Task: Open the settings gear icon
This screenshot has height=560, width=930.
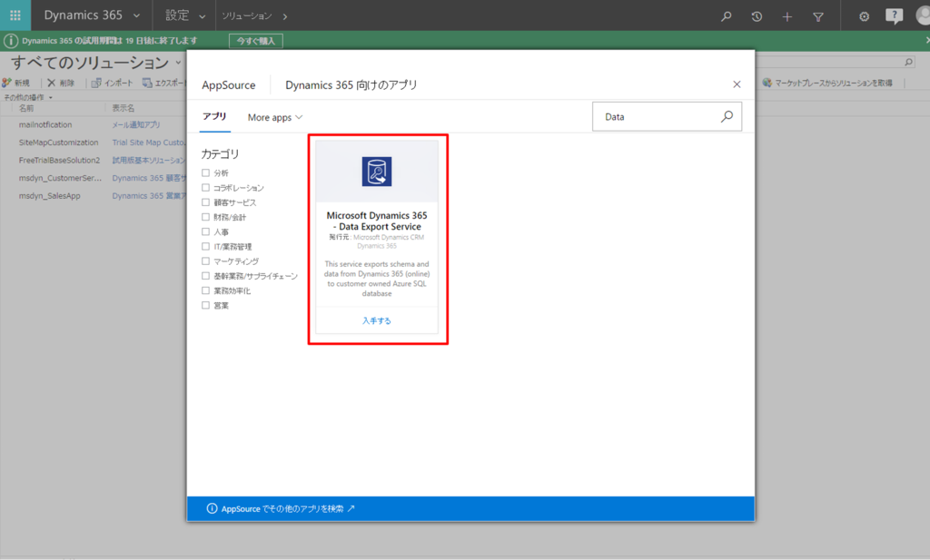Action: coord(865,16)
